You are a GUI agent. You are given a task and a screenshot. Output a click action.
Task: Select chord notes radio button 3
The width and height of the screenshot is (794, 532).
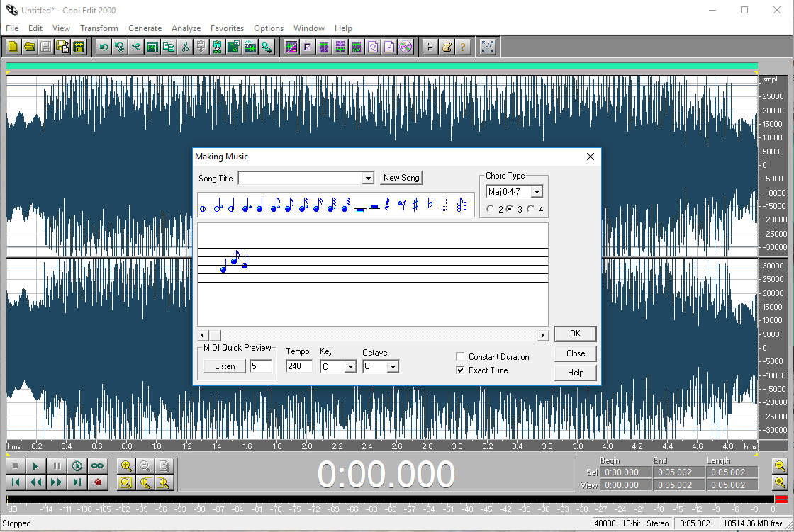point(510,208)
